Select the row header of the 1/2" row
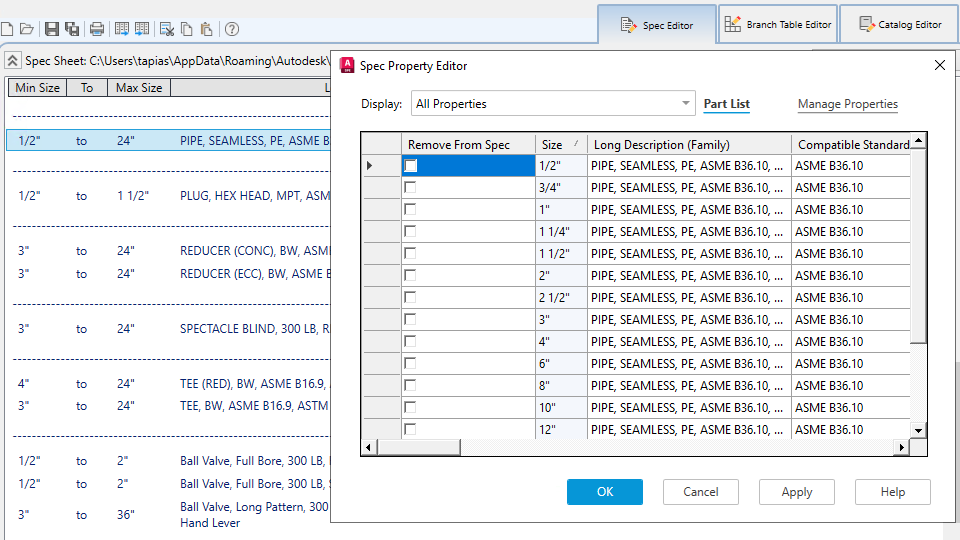Viewport: 960px width, 540px height. point(381,165)
